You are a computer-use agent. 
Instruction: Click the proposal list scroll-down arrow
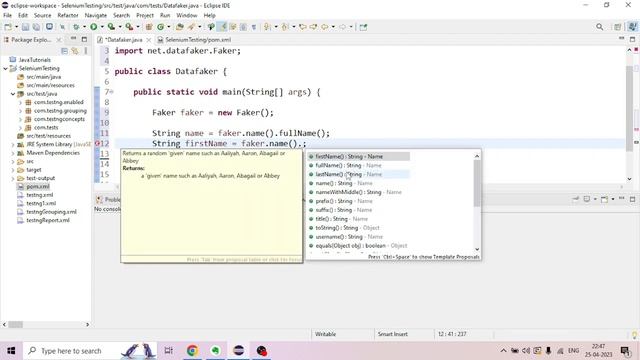tap(477, 249)
